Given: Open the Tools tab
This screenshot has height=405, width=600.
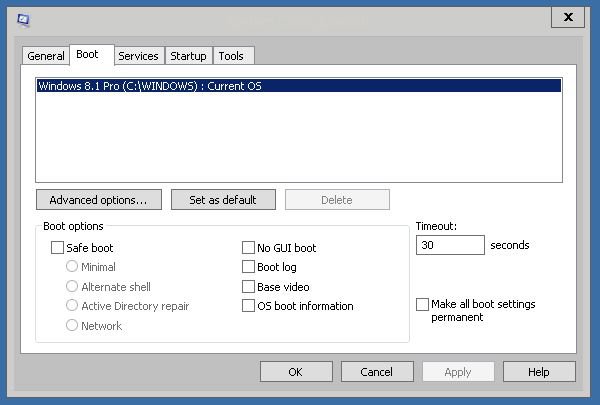Looking at the screenshot, I should [233, 56].
